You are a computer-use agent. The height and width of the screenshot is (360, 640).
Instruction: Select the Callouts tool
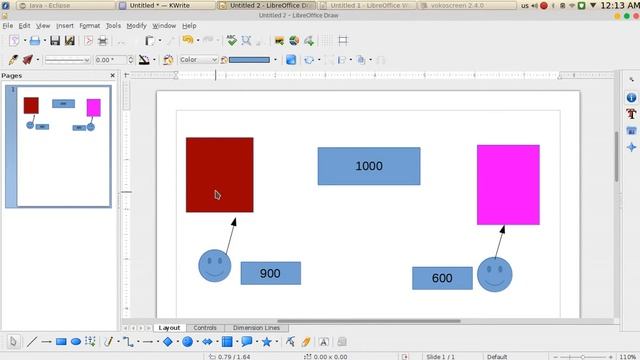(247, 342)
